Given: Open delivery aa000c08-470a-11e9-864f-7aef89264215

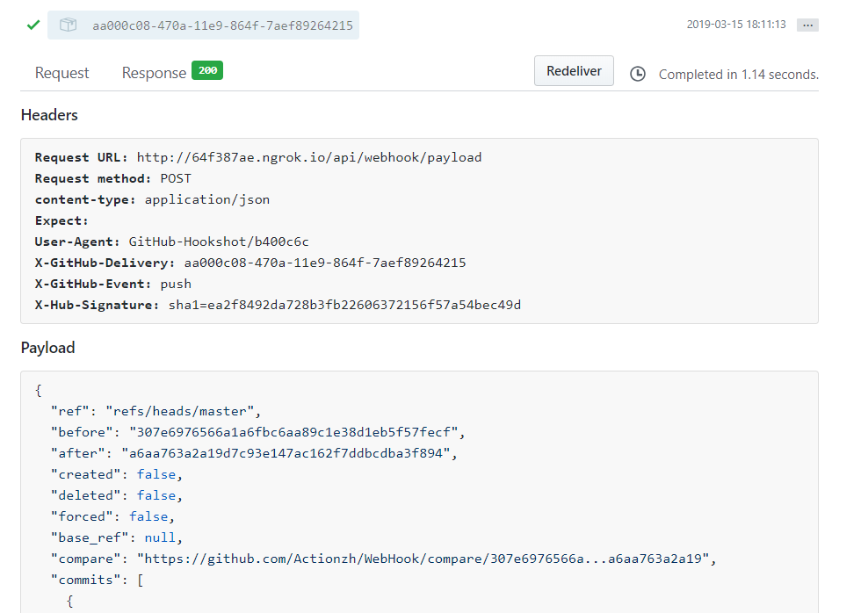Looking at the screenshot, I should tap(222, 25).
